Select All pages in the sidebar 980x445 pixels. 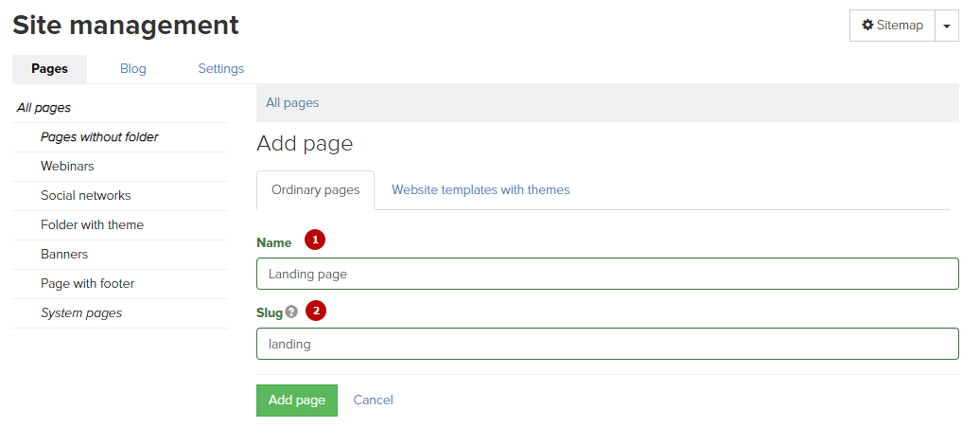point(44,108)
